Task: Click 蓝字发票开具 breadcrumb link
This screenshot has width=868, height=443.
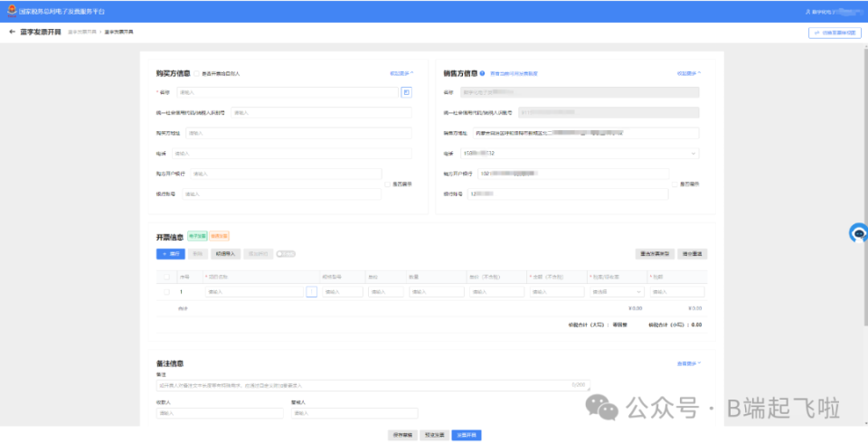Action: (82, 33)
